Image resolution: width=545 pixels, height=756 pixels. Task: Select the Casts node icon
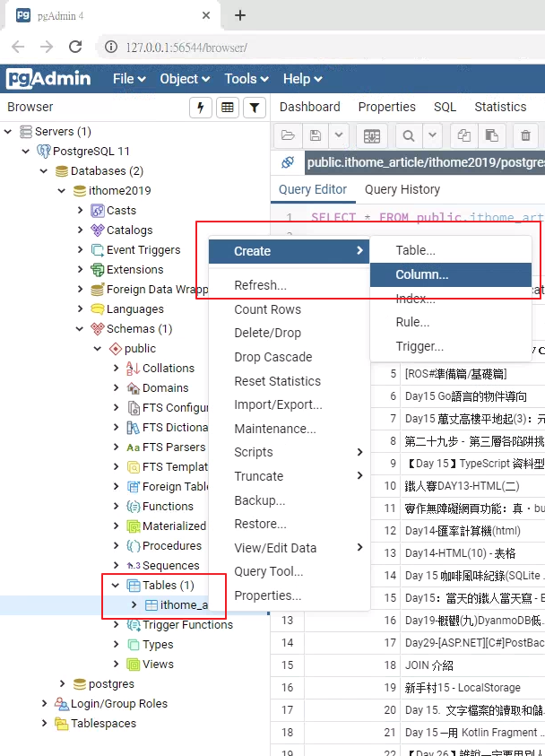click(x=98, y=211)
